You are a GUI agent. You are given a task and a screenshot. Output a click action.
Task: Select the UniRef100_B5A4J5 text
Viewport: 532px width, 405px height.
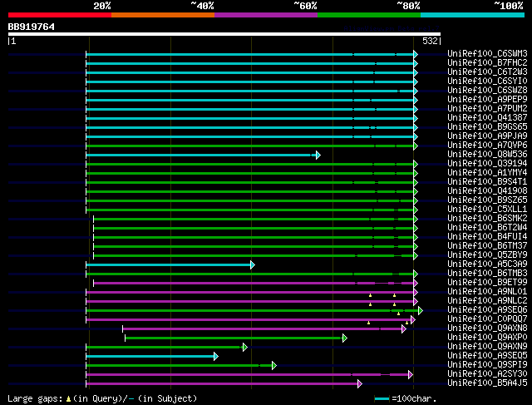click(x=487, y=383)
